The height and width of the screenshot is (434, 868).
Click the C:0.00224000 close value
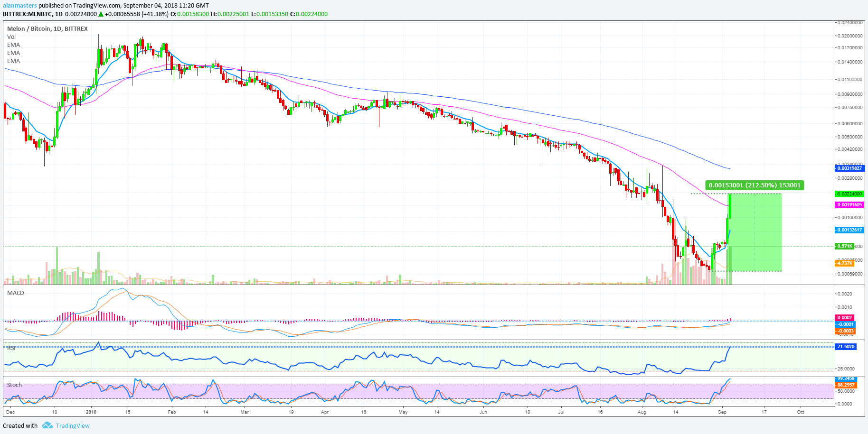[309, 14]
